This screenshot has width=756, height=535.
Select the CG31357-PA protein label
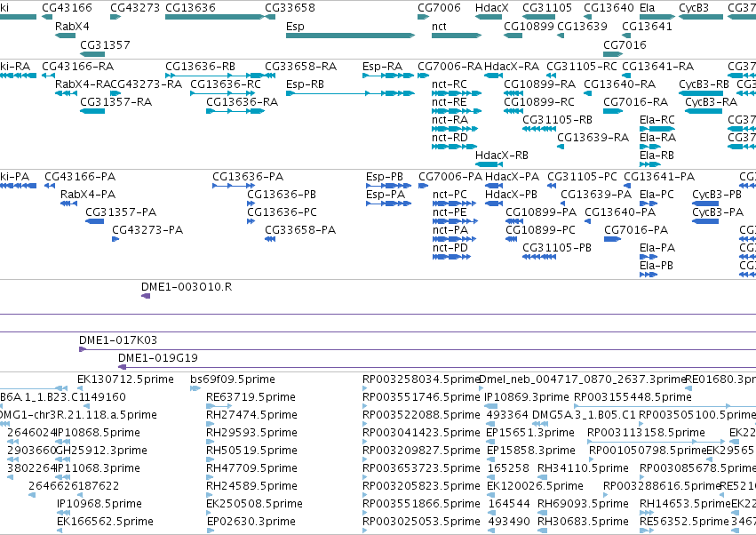[121, 212]
